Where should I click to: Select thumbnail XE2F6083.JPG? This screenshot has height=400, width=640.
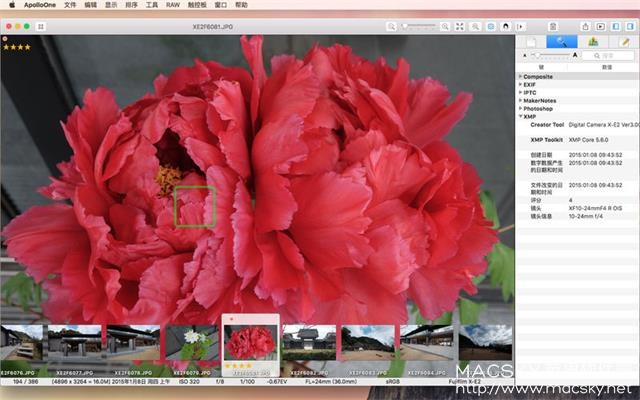368,342
